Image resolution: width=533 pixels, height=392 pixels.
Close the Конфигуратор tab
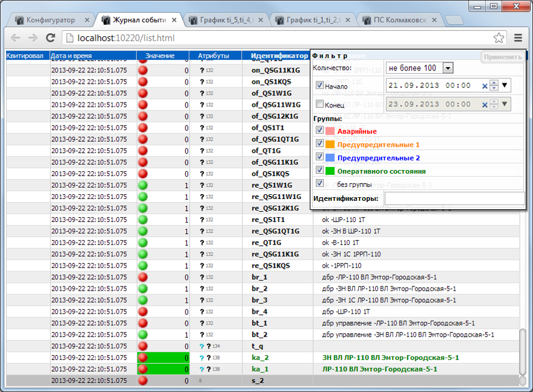[x=87, y=20]
